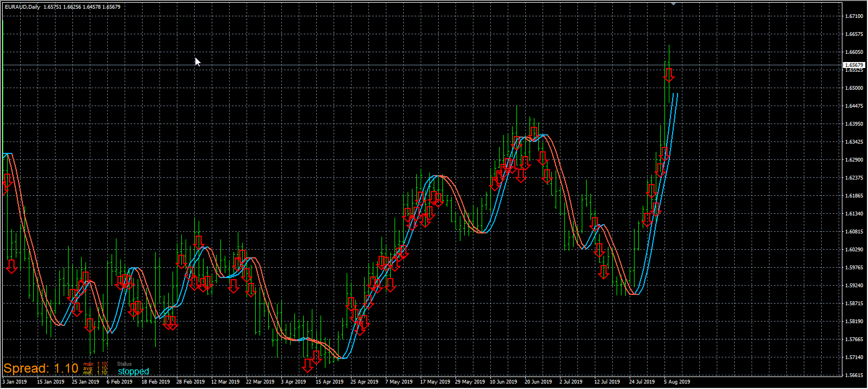Click the current price label 1.65679
Image resolution: width=868 pixels, height=389 pixels.
(854, 65)
